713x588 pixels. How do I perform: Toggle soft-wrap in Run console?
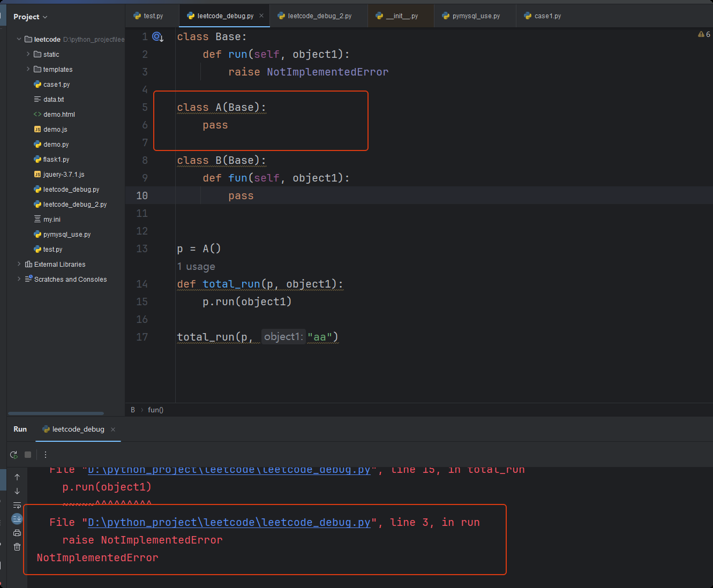17,505
